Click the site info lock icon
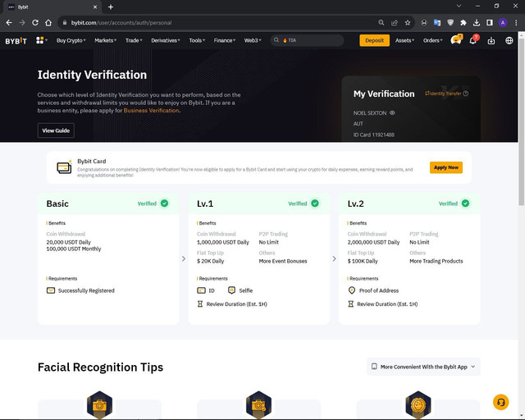 (x=65, y=22)
